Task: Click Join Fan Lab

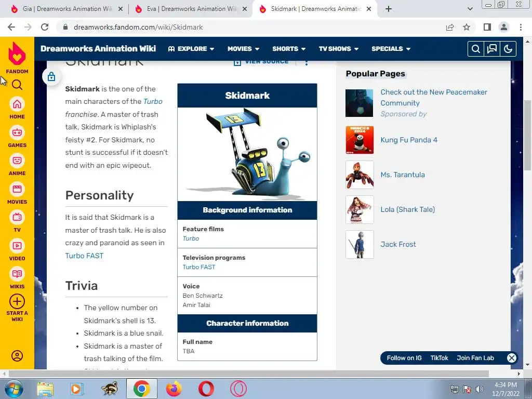Action: click(x=475, y=358)
